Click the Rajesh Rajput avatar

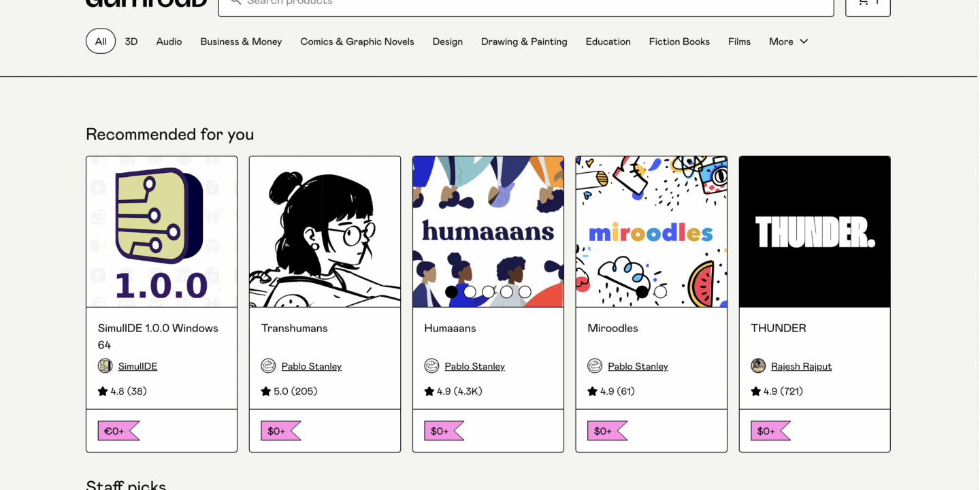pos(758,366)
